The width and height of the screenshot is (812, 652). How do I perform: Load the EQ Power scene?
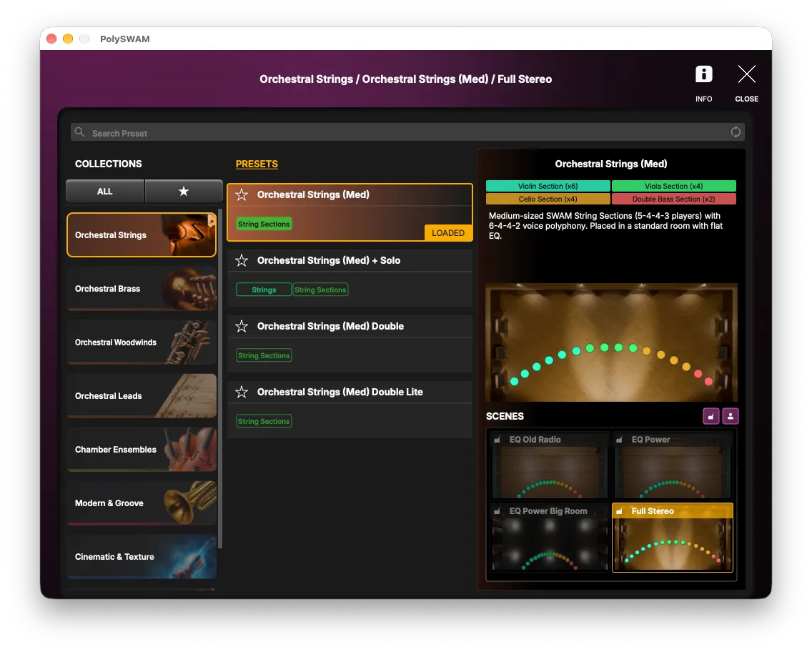point(672,465)
